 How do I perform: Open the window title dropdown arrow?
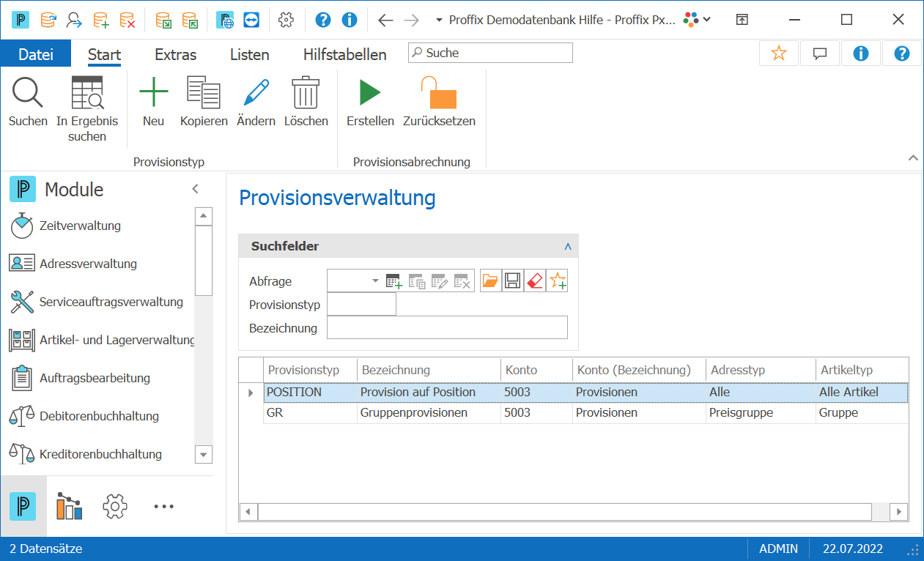pos(439,20)
